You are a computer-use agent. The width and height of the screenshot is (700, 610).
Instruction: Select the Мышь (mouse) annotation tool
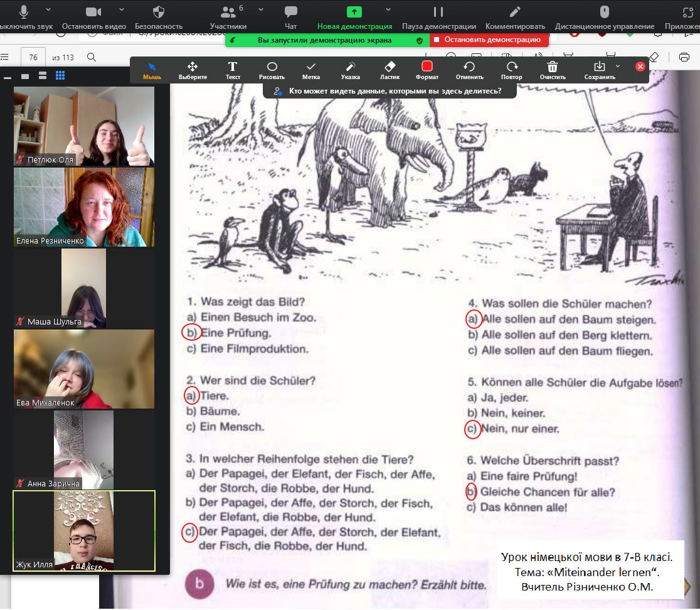(x=152, y=69)
